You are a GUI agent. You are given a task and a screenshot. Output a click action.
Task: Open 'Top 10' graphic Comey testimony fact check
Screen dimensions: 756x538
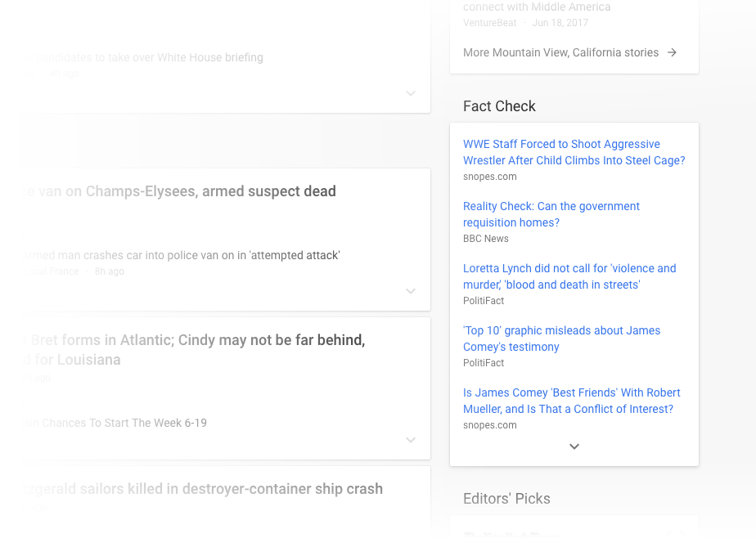click(562, 338)
